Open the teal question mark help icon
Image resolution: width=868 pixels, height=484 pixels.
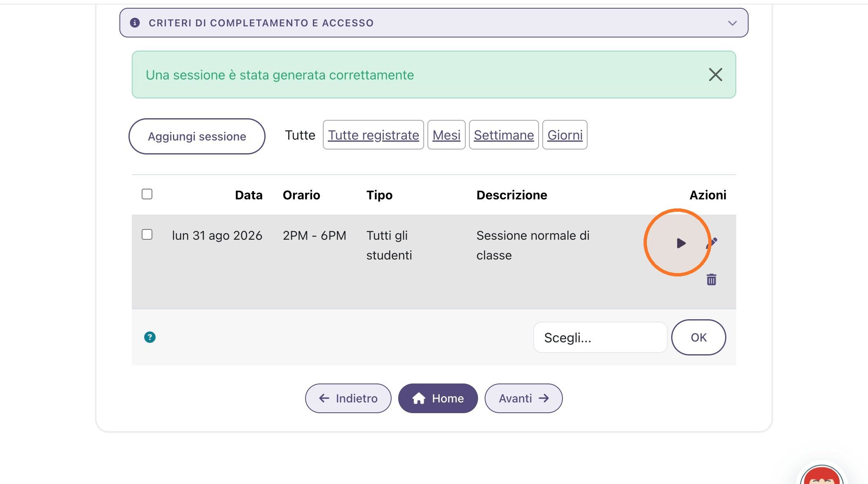tap(150, 337)
